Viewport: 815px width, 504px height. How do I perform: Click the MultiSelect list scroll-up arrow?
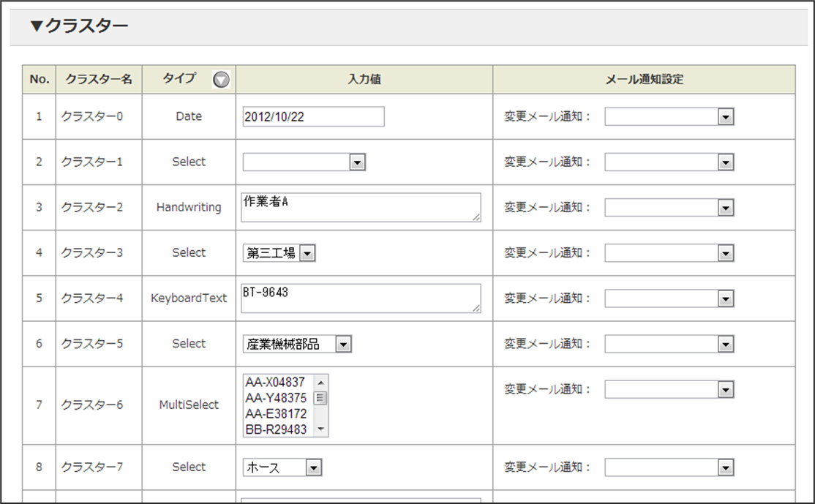click(320, 381)
